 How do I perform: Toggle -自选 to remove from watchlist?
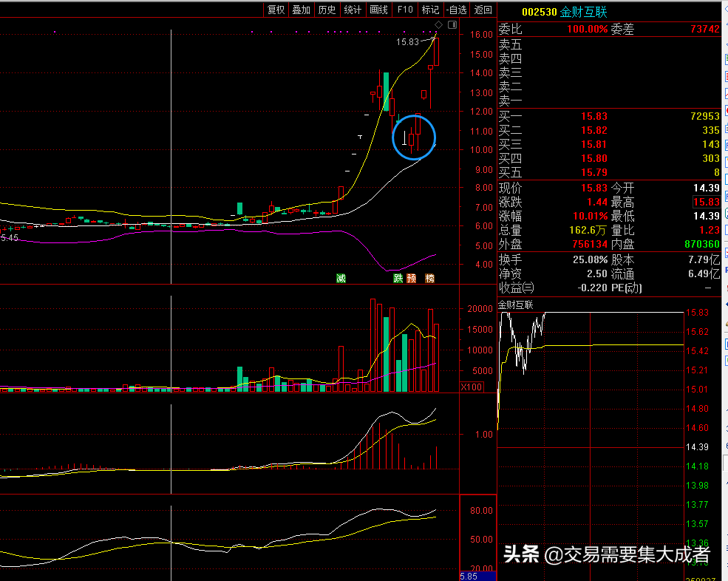[456, 10]
